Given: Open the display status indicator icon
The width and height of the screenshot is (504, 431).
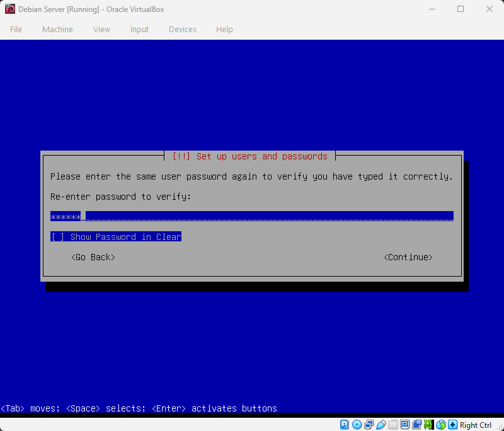Looking at the screenshot, I should pos(404,425).
